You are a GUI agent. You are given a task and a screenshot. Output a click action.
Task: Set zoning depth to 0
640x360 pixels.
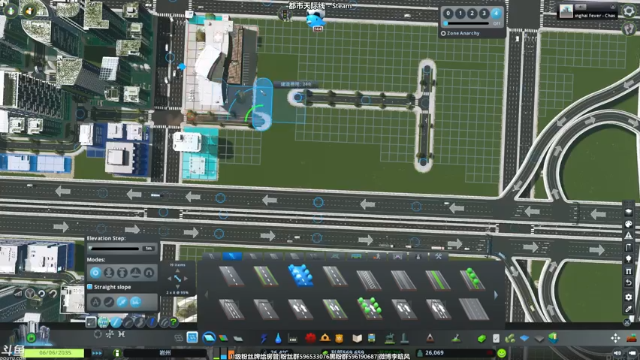tap(448, 13)
